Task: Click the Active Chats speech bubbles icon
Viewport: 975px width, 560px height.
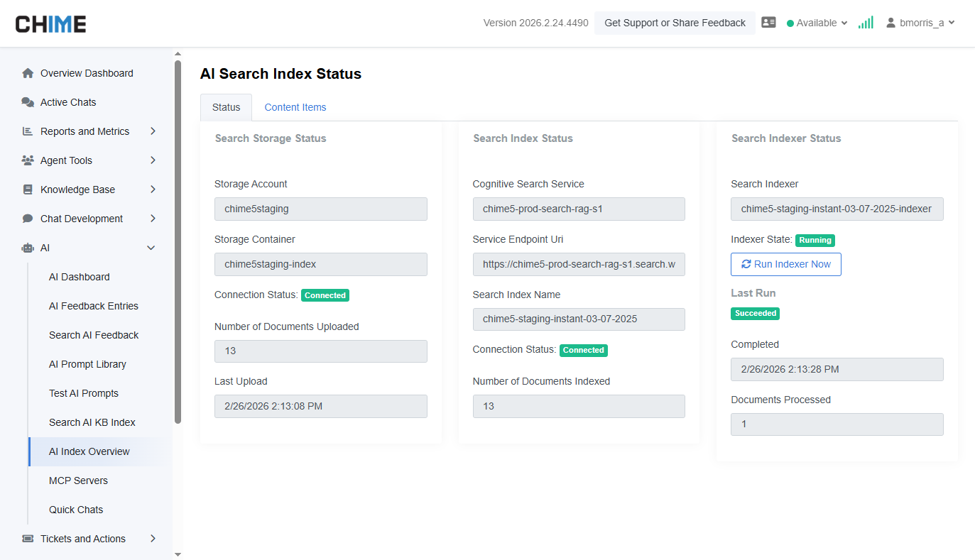Action: [x=28, y=102]
